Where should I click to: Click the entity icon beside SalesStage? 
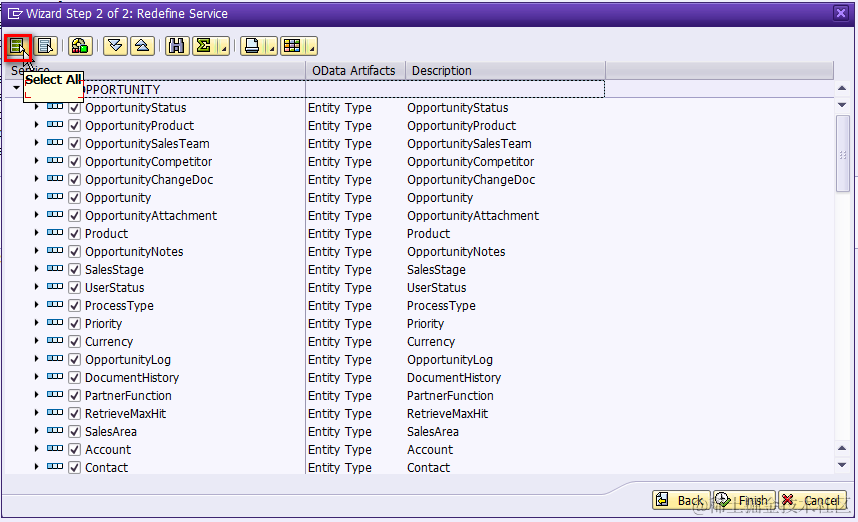[x=55, y=269]
